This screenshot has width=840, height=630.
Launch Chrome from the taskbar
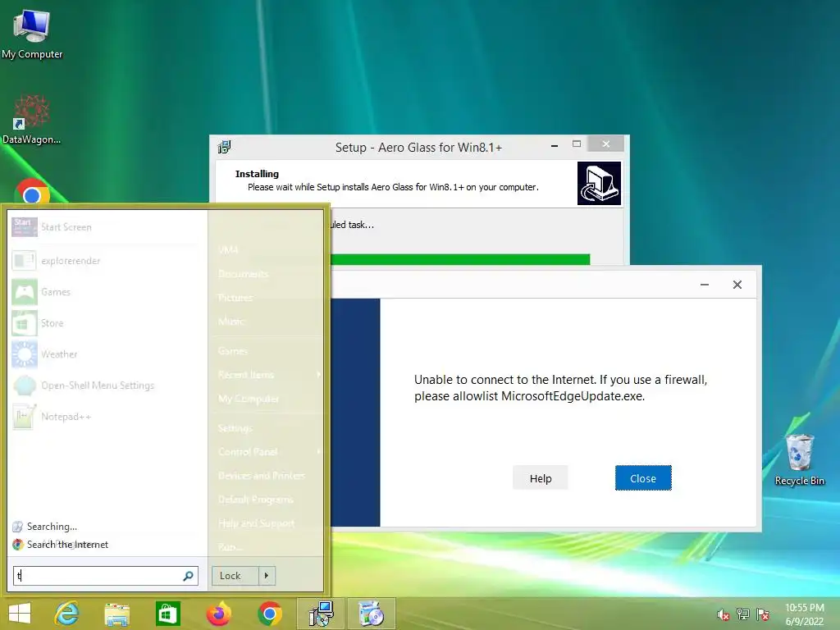pos(269,614)
